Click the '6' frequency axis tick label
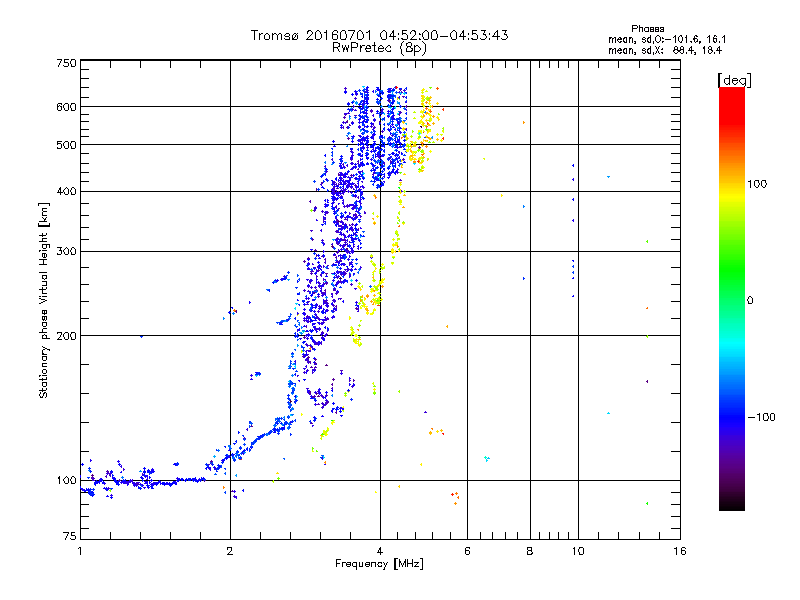Viewport: 800px width, 600px height. [x=467, y=551]
